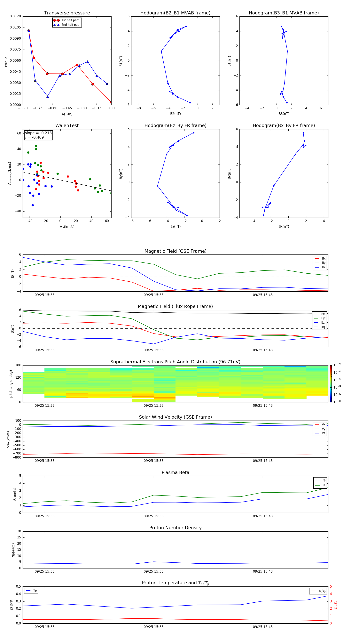Viewport: 351px width, 644px height.
Task: Click the 'Bx(nT)' x-axis label
Action: [x=284, y=227]
